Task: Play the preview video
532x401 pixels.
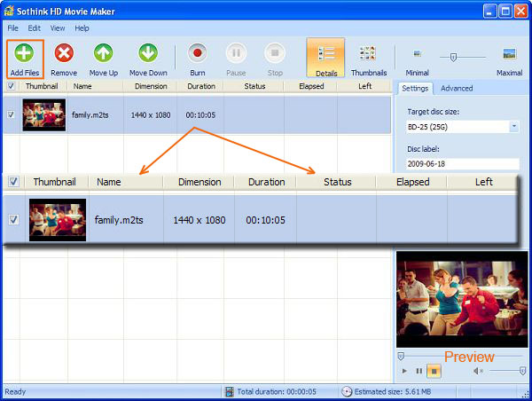Action: (x=404, y=371)
